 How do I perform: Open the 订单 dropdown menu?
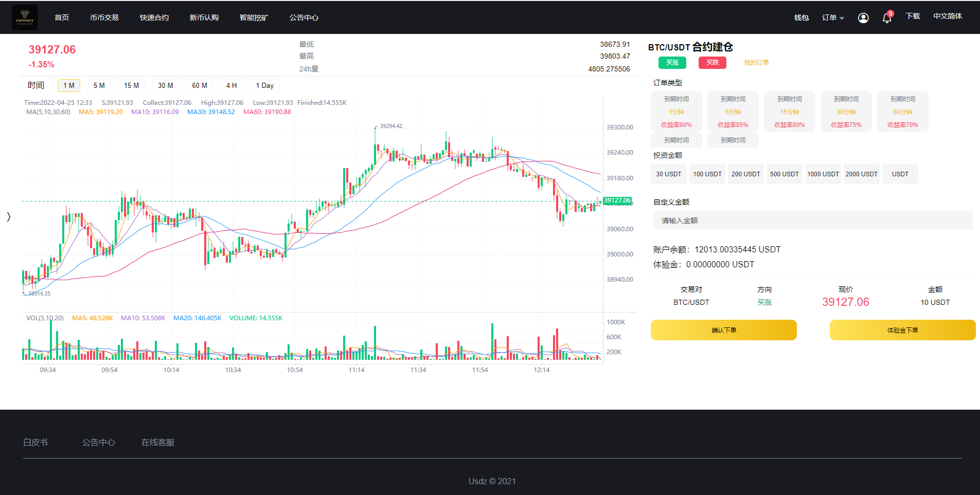click(832, 18)
